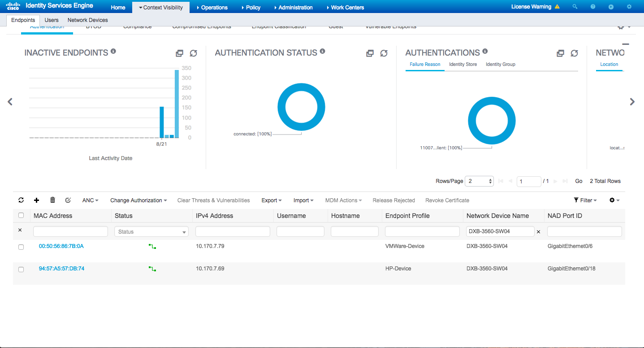This screenshot has height=348, width=644.
Task: Check the row for 00:50:56:86:7B:0A
Action: coord(21,247)
